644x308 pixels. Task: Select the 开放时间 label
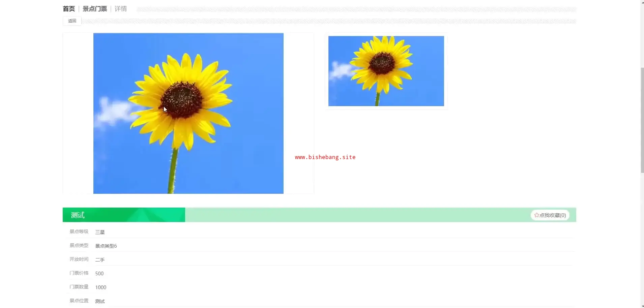tap(79, 259)
